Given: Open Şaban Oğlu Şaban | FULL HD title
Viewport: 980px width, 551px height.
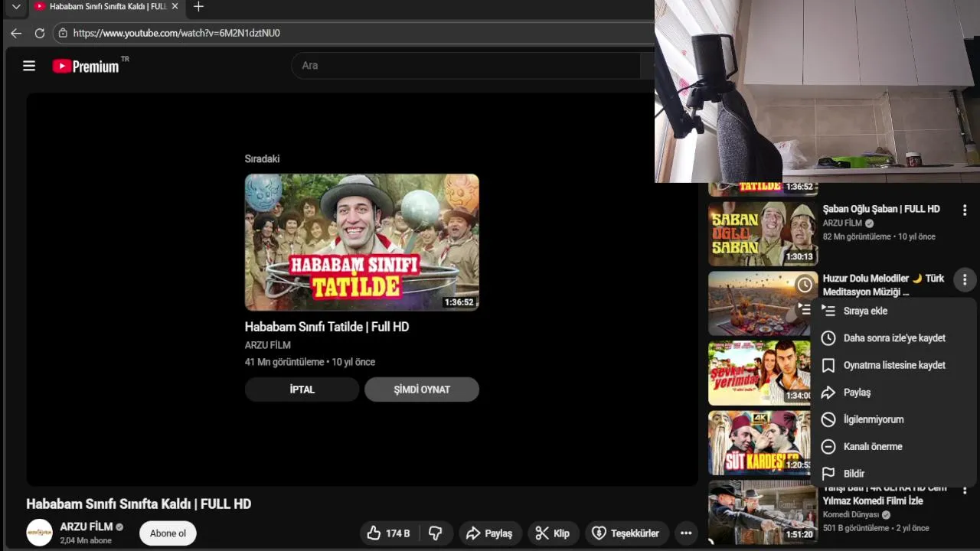Looking at the screenshot, I should click(x=881, y=209).
